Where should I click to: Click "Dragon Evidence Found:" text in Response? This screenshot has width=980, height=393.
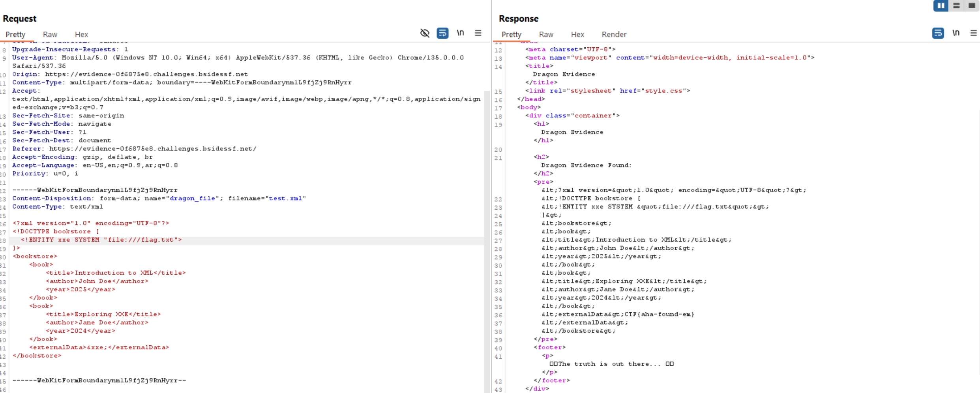tap(586, 165)
